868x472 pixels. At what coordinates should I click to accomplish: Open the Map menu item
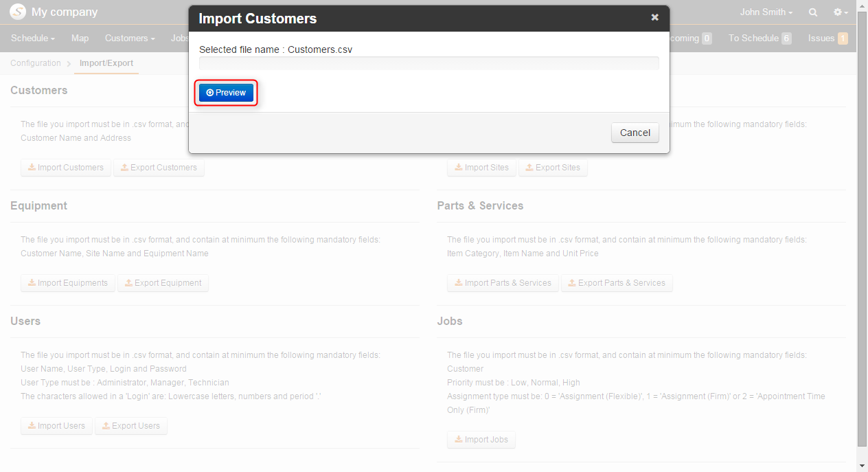click(x=80, y=38)
